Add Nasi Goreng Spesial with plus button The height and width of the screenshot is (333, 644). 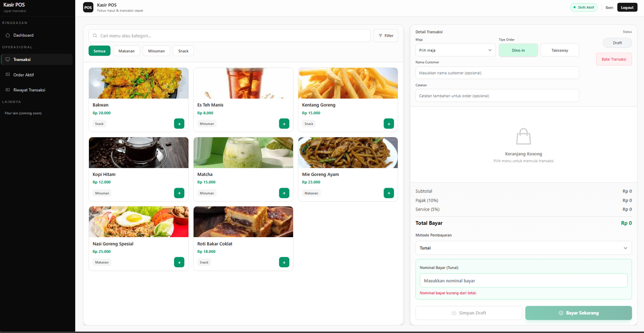click(x=179, y=262)
